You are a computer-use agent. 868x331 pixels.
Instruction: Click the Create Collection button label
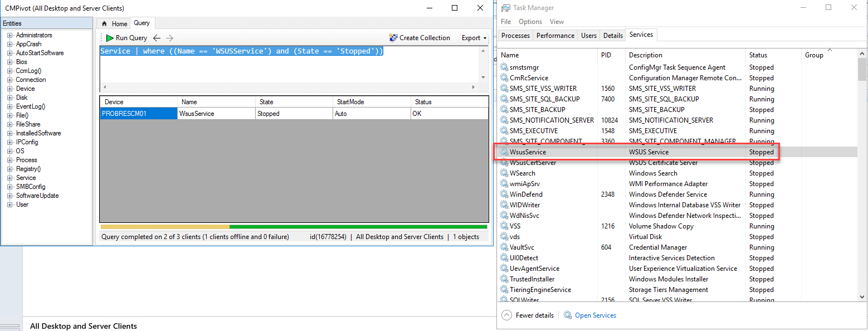point(425,38)
